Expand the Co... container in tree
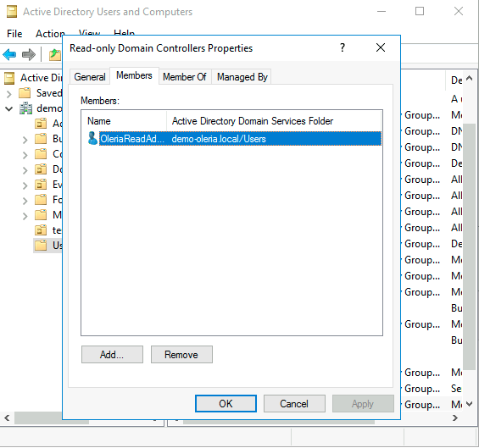The width and height of the screenshot is (479, 448). pos(25,155)
